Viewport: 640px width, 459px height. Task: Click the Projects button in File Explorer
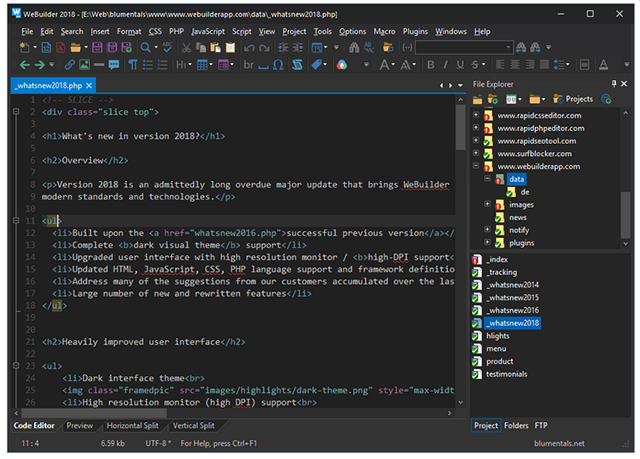573,99
